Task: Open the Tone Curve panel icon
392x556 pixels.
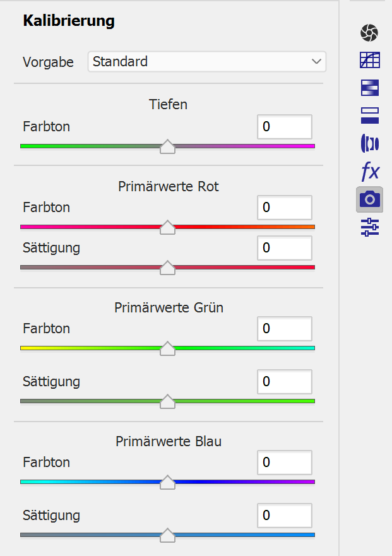Action: coord(369,60)
